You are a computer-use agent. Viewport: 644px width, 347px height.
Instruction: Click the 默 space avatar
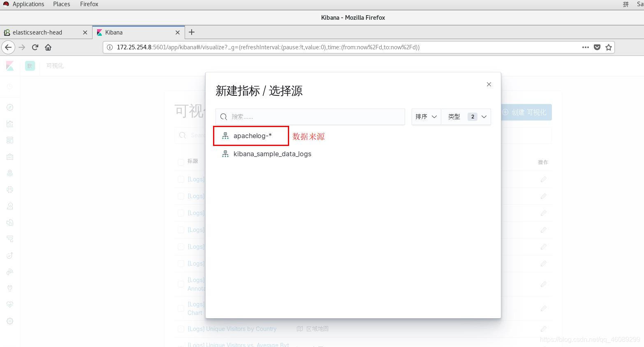30,66
